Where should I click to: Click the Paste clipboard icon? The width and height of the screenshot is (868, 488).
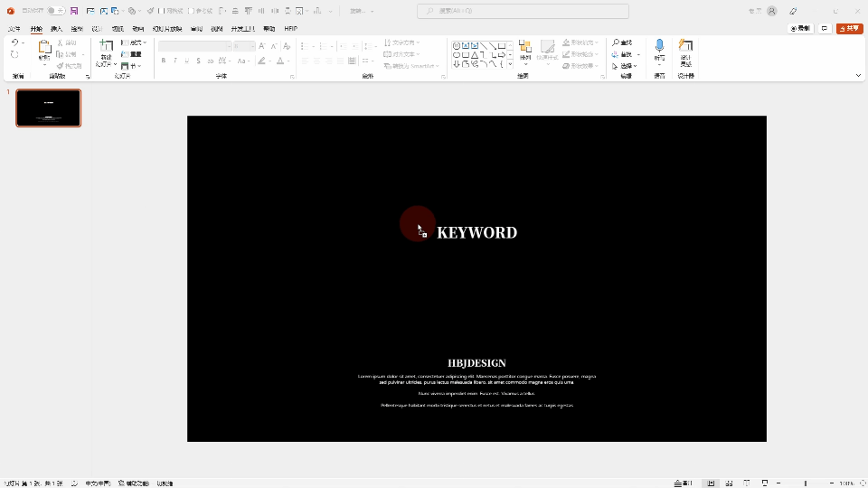point(44,48)
